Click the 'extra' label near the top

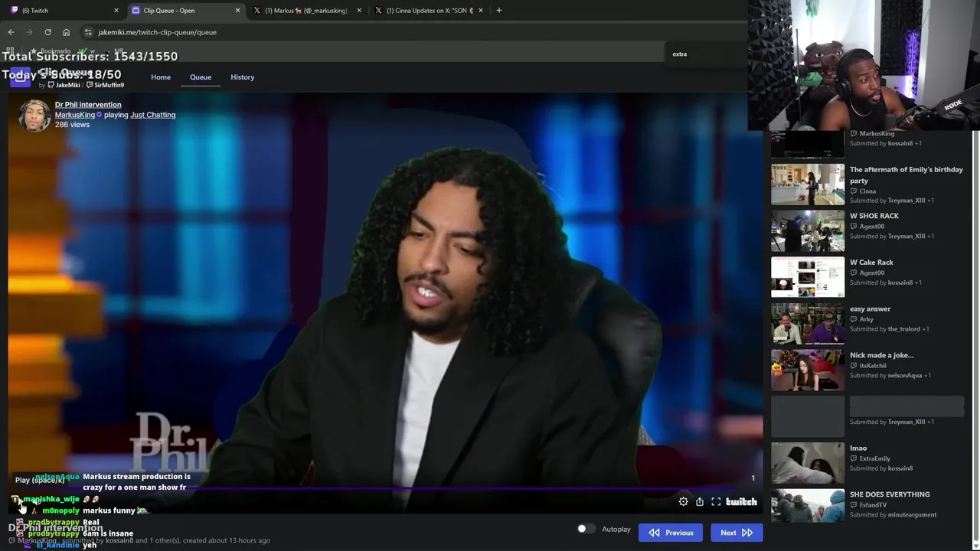coord(680,54)
